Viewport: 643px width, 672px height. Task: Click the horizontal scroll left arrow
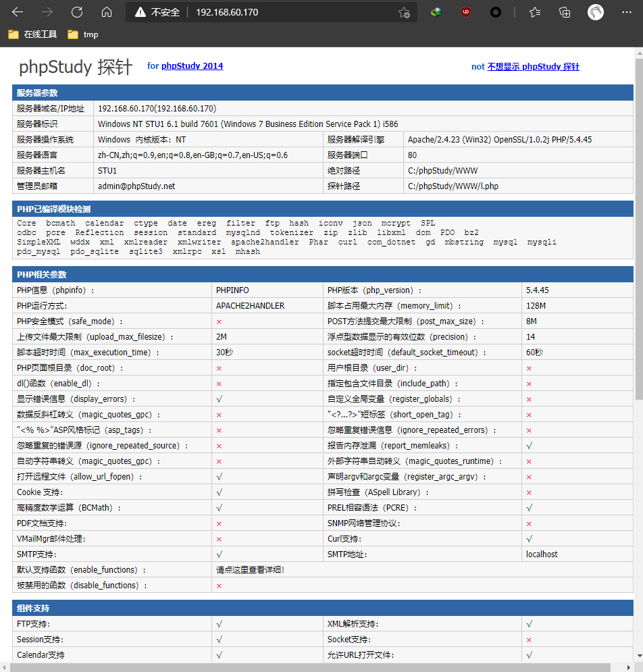tap(4, 668)
